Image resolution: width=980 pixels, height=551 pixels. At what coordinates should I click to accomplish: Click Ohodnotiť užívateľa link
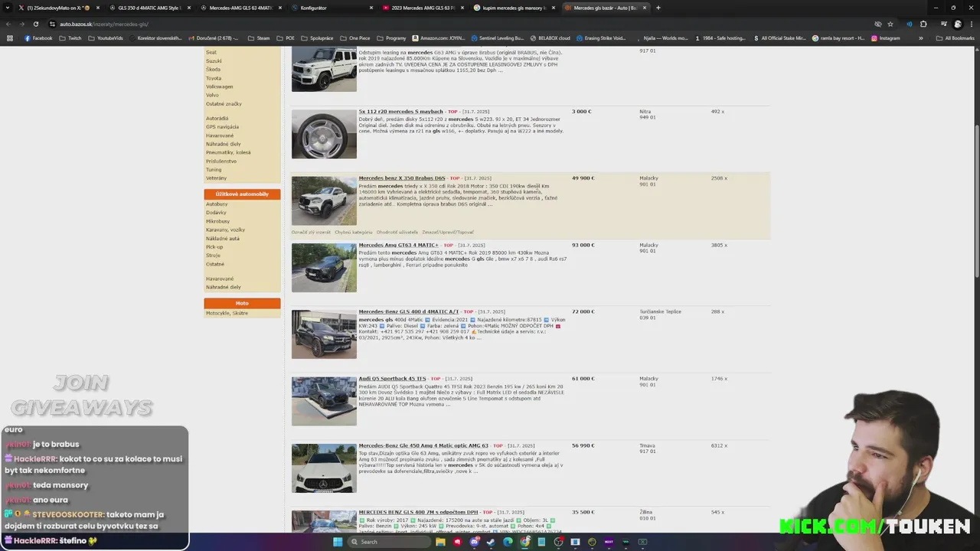pos(397,232)
